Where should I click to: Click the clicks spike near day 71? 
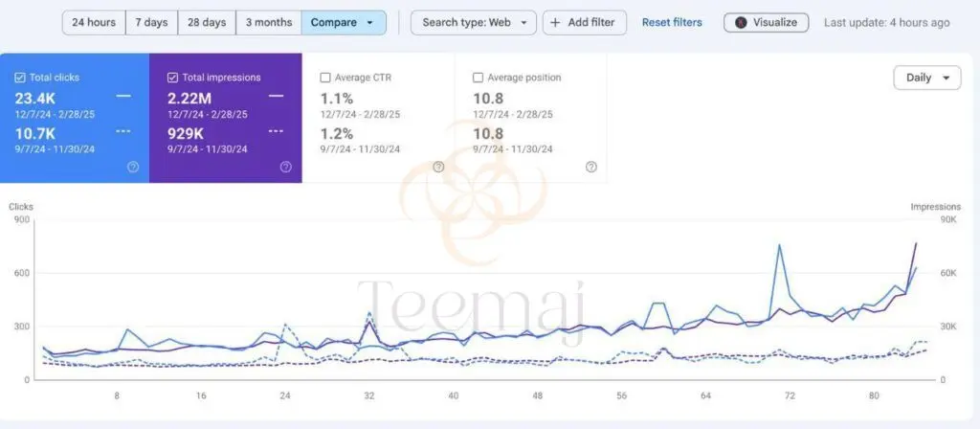tap(779, 245)
